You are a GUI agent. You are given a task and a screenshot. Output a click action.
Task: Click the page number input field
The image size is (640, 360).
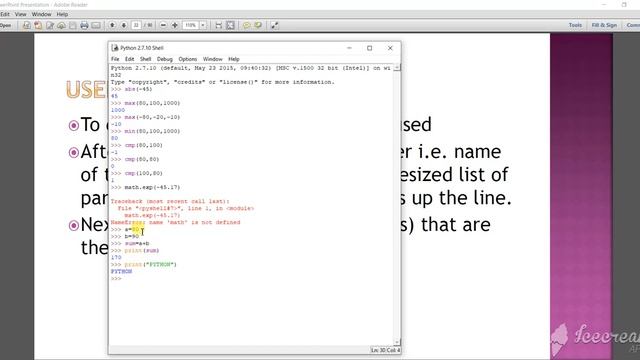pyautogui.click(x=136, y=25)
